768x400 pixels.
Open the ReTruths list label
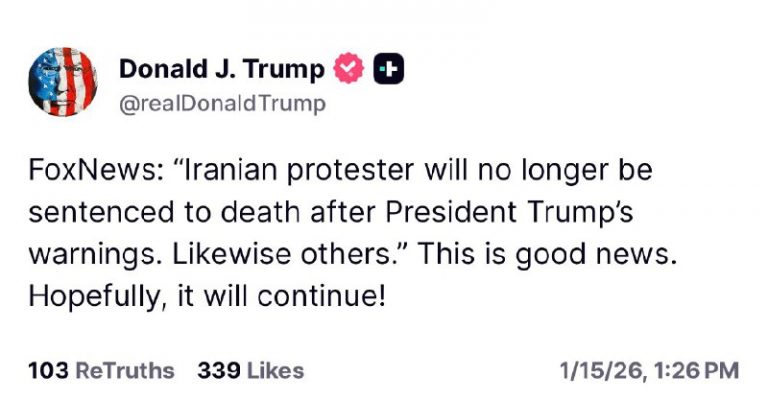tap(125, 371)
